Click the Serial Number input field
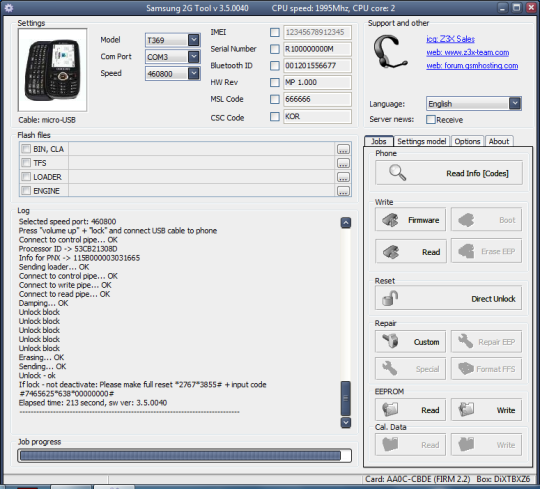This screenshot has width=540, height=489. pos(317,49)
